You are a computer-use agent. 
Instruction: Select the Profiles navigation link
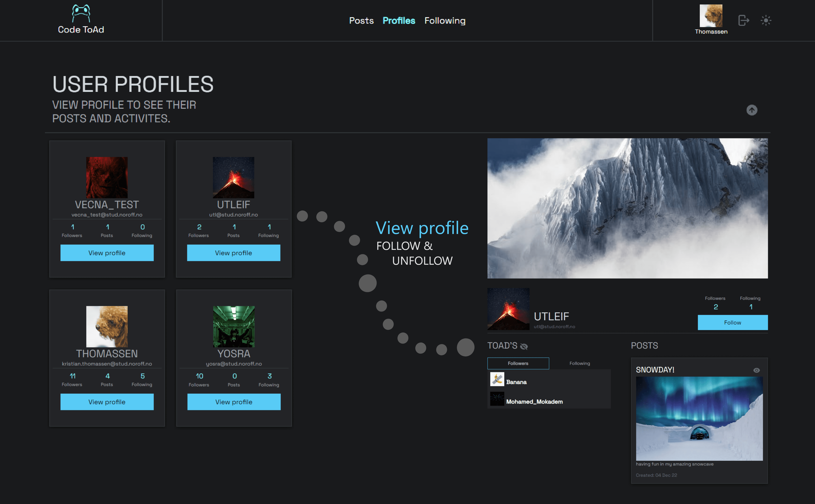[x=399, y=21]
